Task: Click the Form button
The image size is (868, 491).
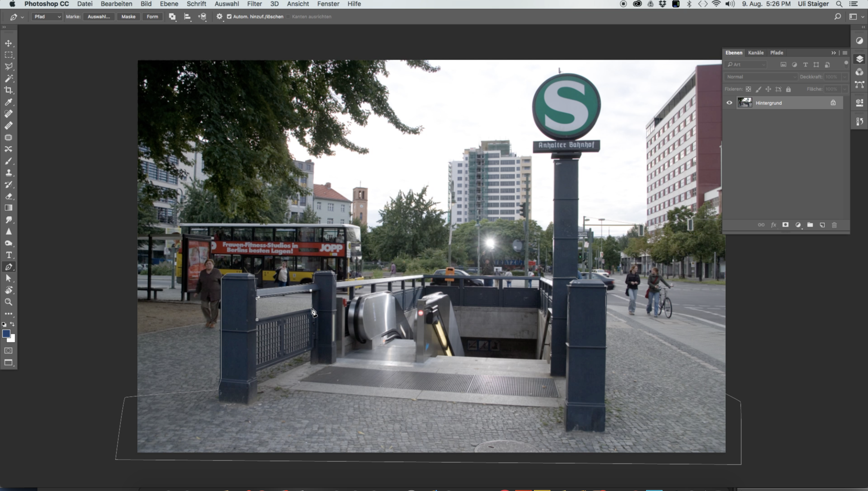Action: [152, 17]
